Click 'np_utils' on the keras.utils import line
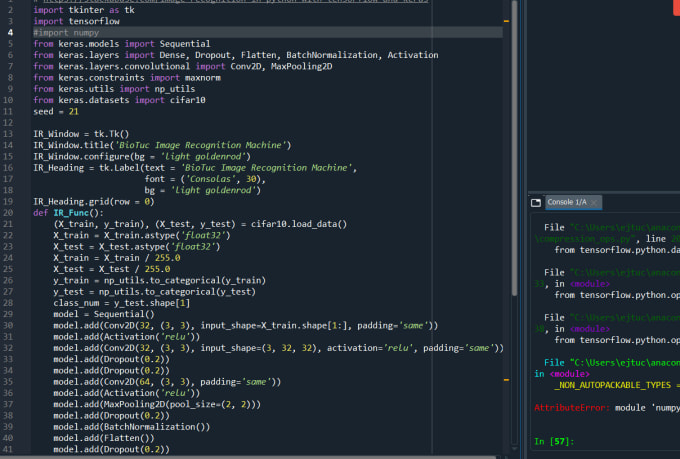This screenshot has height=459, width=680. 175,89
